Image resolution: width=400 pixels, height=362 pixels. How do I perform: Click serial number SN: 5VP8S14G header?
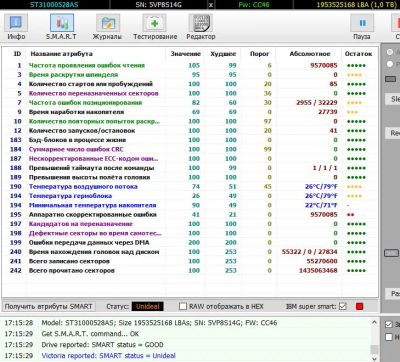coord(158,5)
